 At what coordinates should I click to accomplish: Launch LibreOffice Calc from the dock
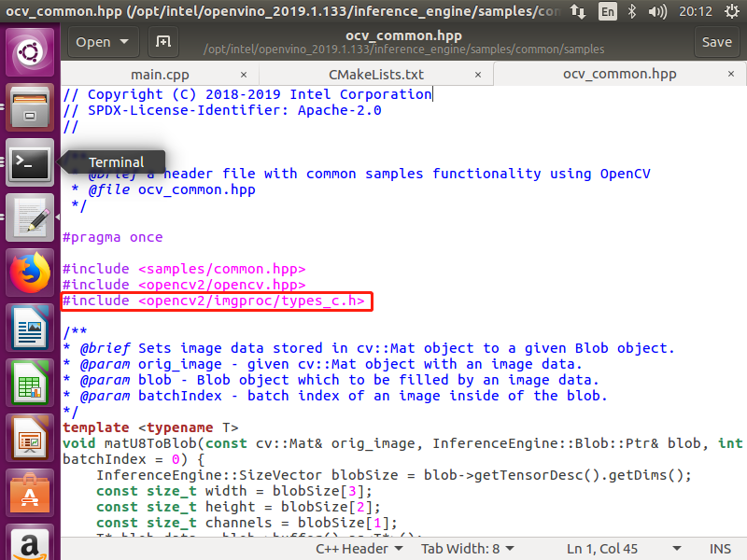pyautogui.click(x=28, y=381)
